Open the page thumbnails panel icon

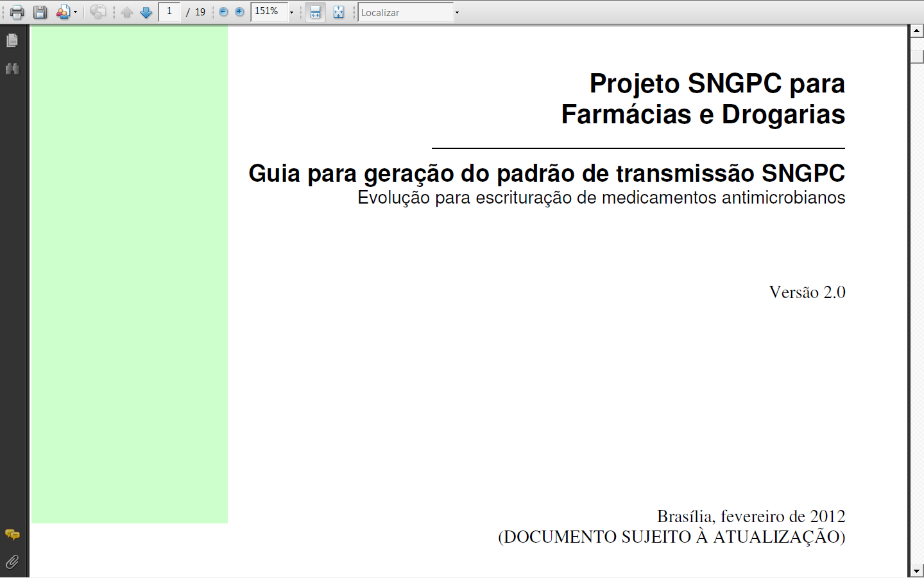click(x=12, y=40)
